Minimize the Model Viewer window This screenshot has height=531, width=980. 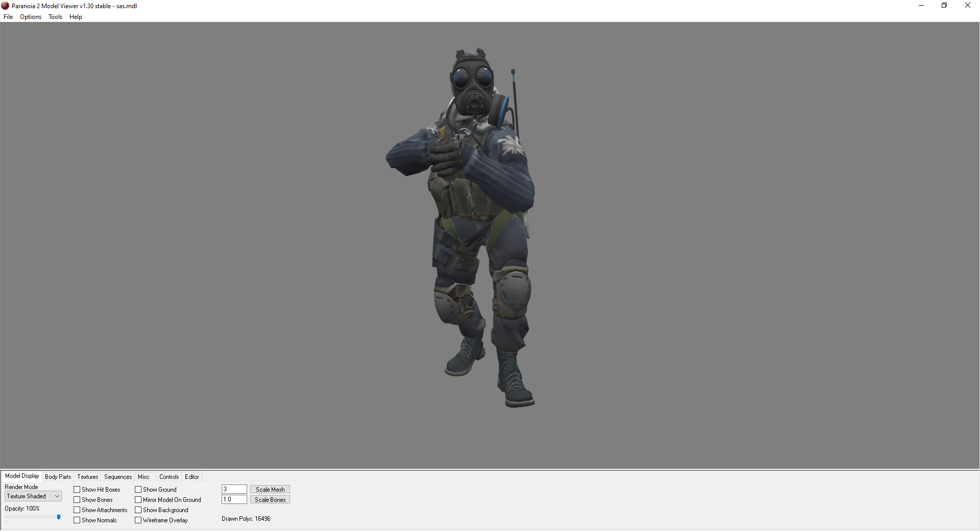click(x=921, y=6)
